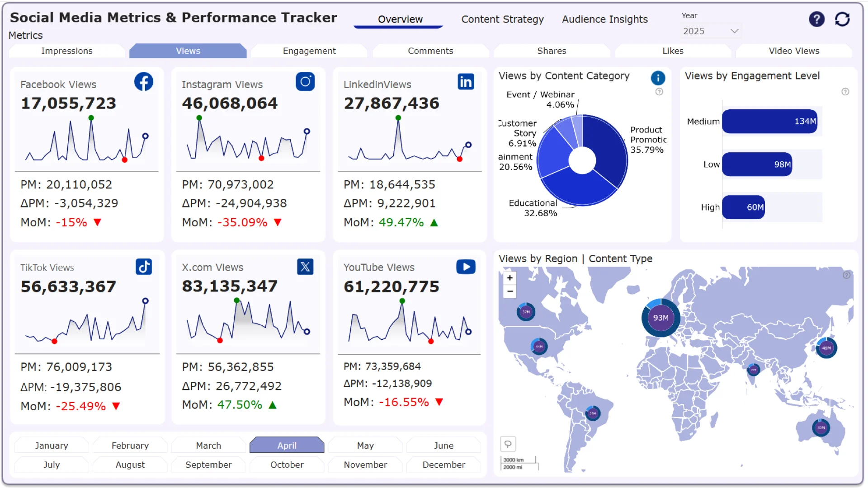The width and height of the screenshot is (868, 488).
Task: Select the Video Views metric tab
Action: [794, 51]
